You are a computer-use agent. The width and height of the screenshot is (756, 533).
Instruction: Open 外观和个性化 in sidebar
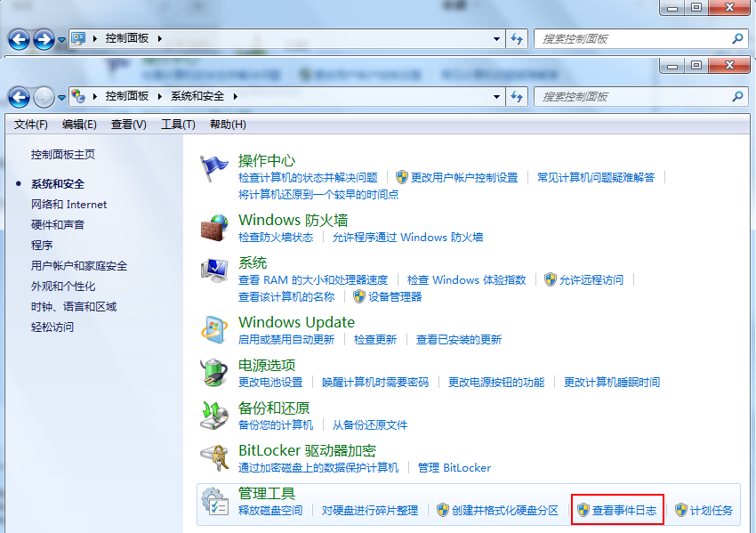click(x=63, y=286)
